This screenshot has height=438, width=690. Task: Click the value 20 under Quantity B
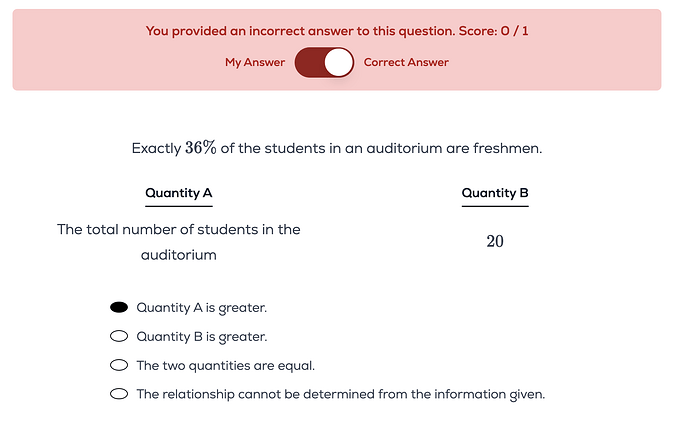click(495, 241)
